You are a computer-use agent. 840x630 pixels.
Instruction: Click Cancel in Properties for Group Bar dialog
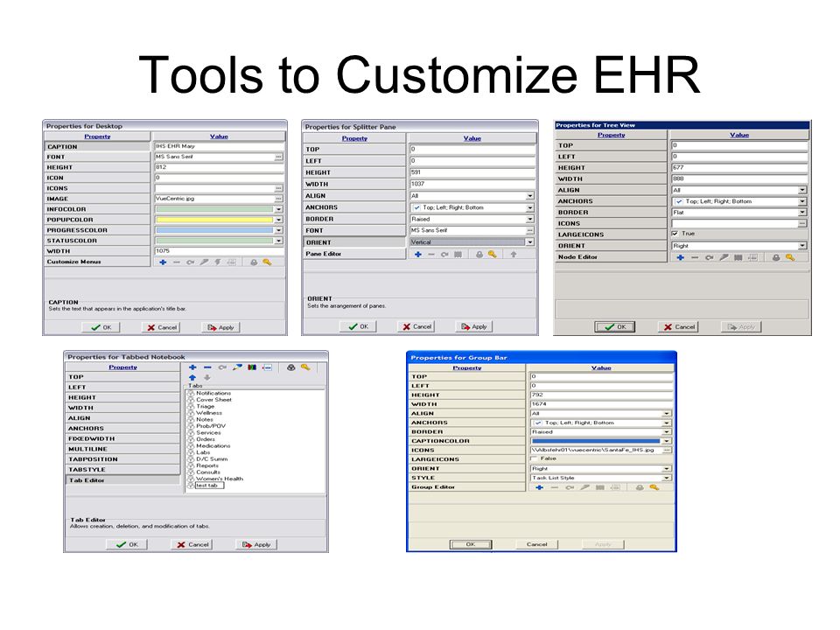click(x=536, y=544)
